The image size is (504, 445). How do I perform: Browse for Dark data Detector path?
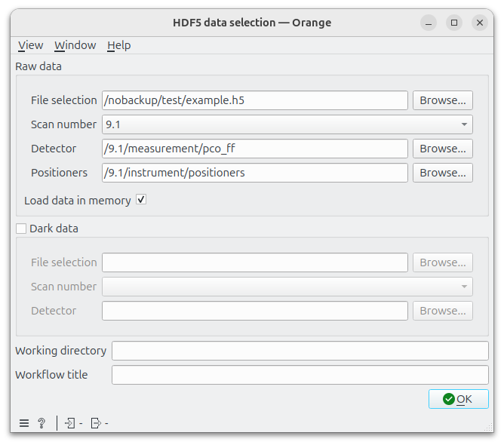[443, 311]
